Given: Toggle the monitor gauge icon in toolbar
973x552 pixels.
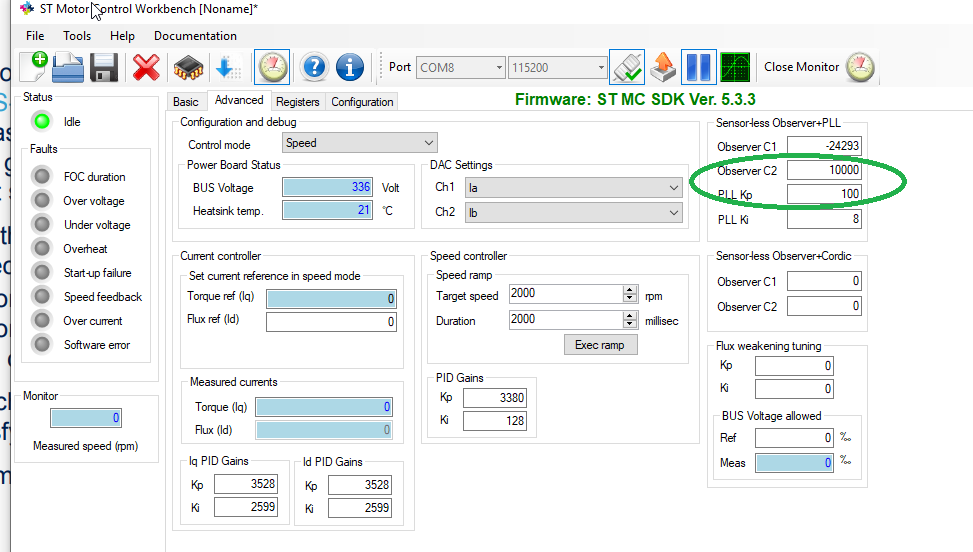Looking at the screenshot, I should pyautogui.click(x=272, y=67).
